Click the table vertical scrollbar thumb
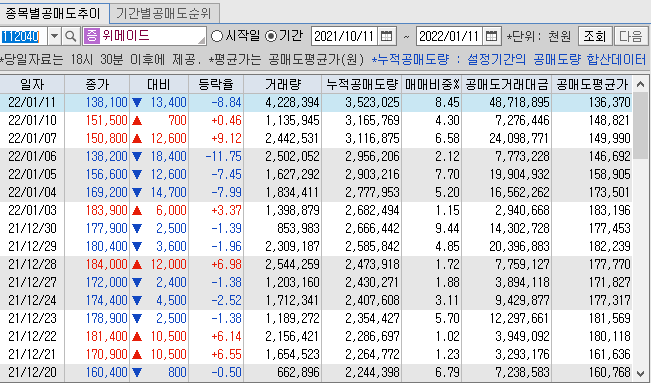The height and width of the screenshot is (383, 651). point(641,124)
